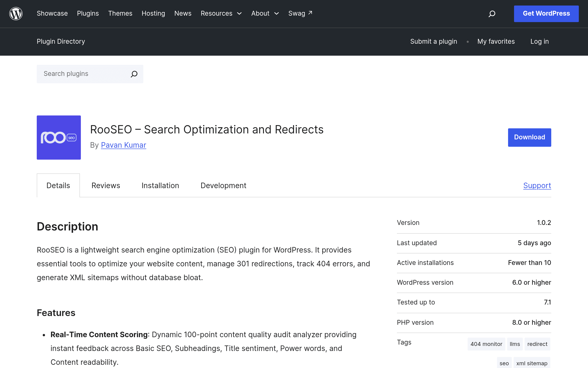Click version value 1.0.2
The image size is (588, 368).
pyautogui.click(x=544, y=223)
